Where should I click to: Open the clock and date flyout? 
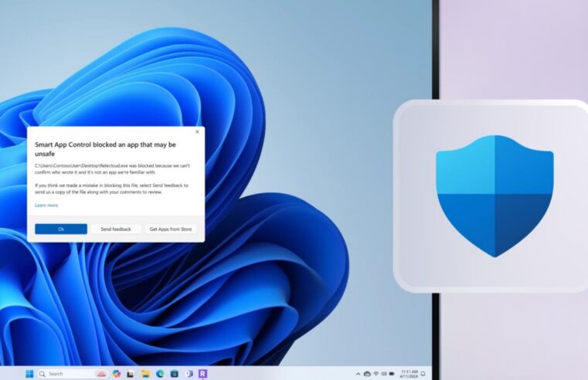coord(409,374)
